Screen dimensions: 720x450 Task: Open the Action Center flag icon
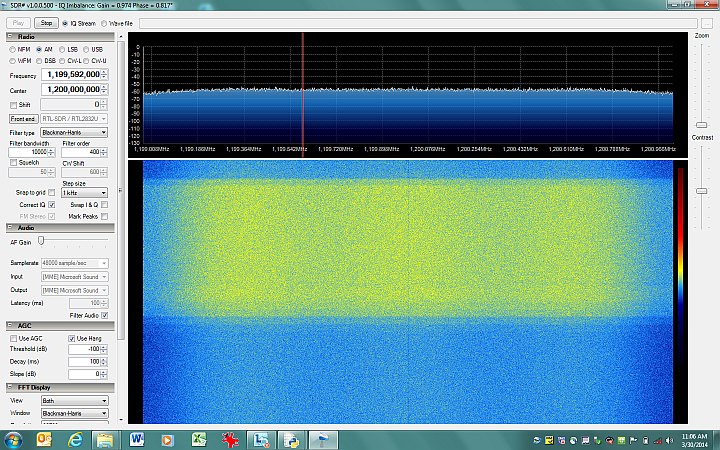tap(633, 440)
